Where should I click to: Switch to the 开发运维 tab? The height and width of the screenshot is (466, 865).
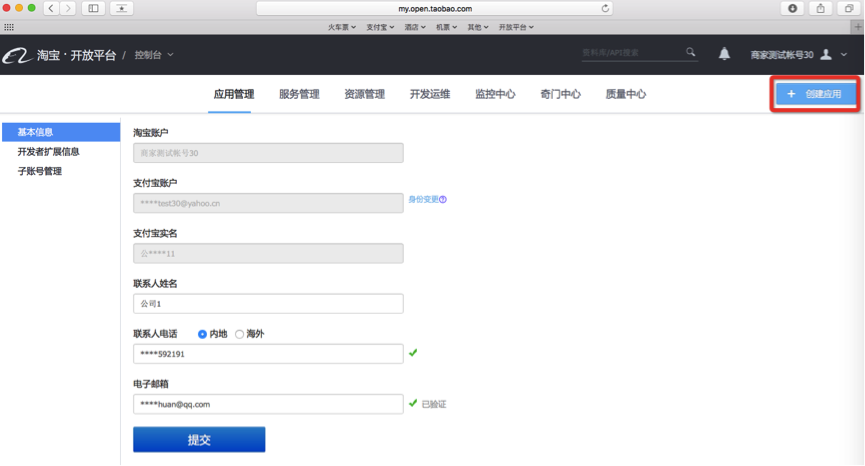(430, 94)
